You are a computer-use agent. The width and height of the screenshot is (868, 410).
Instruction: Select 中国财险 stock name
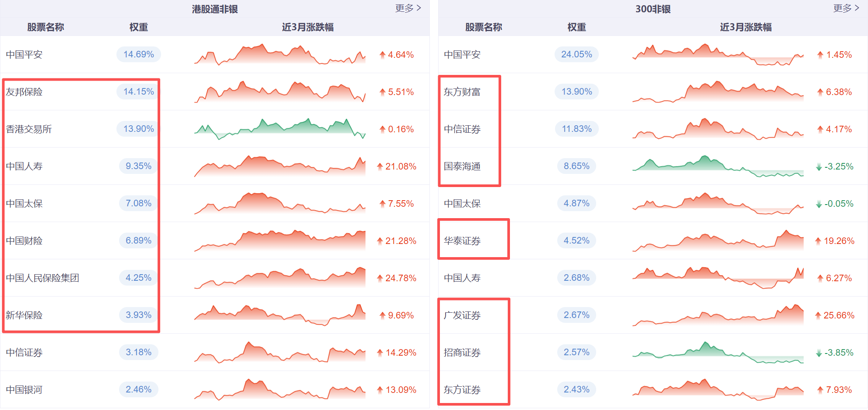[x=24, y=241]
